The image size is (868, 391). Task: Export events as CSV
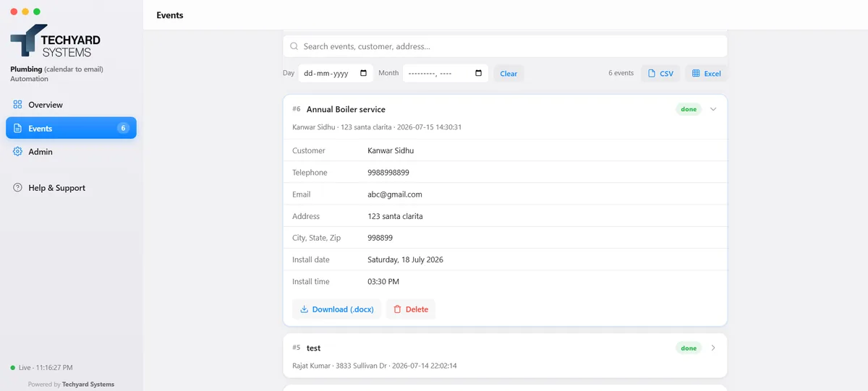click(660, 74)
